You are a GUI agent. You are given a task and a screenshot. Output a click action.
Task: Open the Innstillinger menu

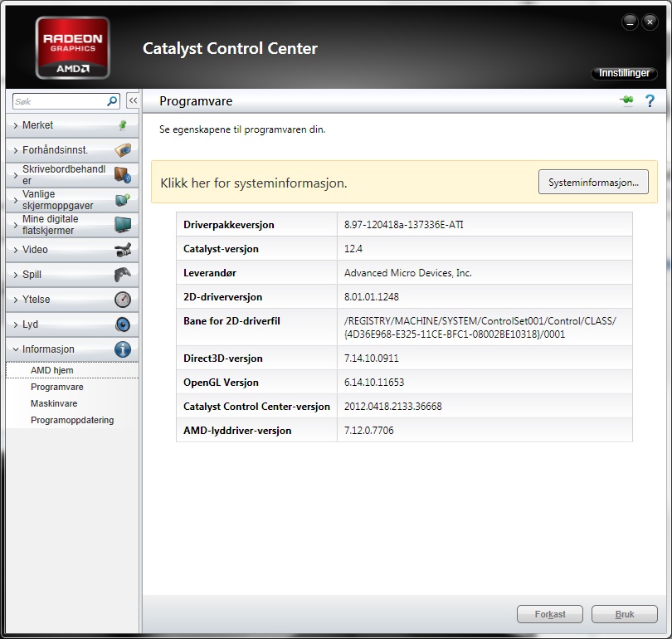pos(624,73)
